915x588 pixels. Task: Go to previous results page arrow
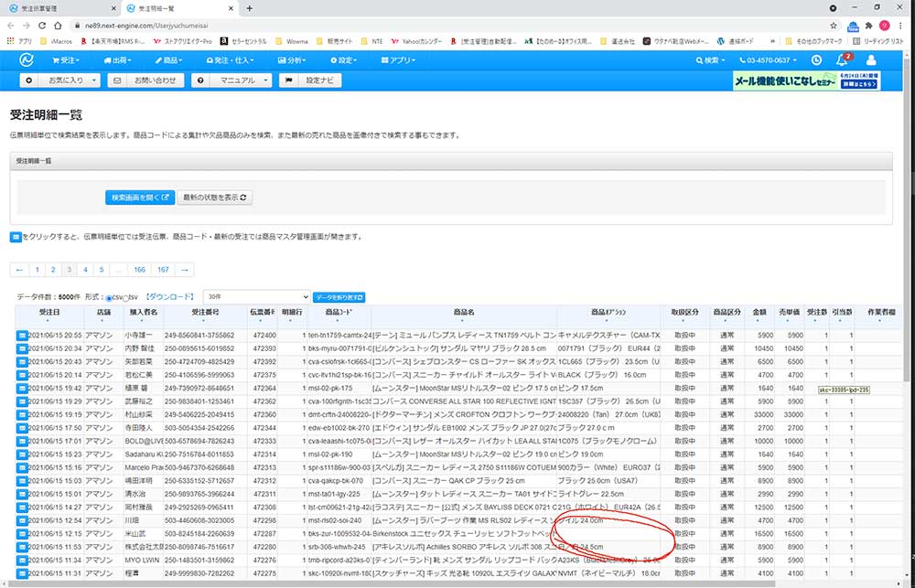20,270
